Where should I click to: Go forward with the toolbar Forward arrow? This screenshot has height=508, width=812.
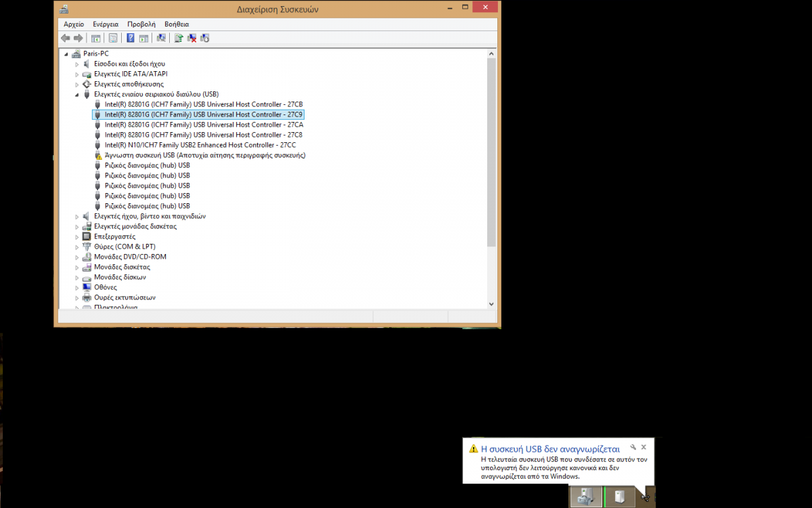coord(78,38)
